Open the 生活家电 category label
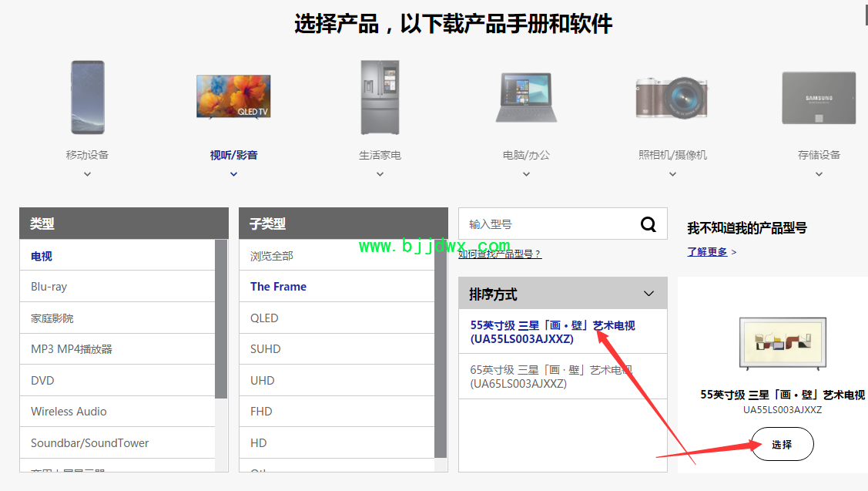This screenshot has width=868, height=491. point(380,155)
